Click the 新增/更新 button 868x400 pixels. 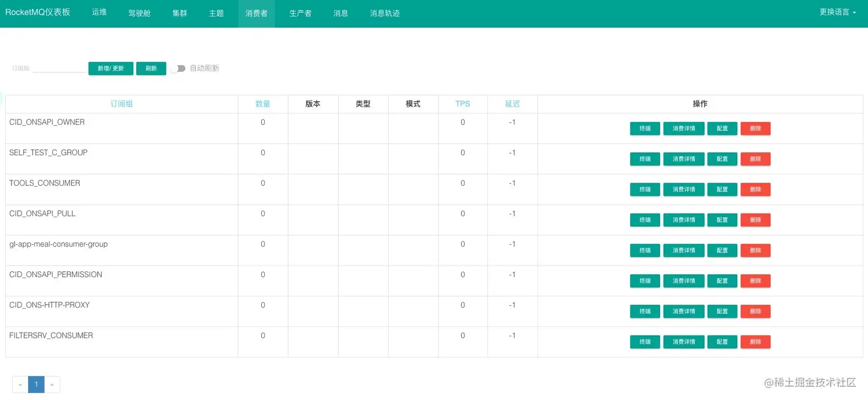[111, 68]
